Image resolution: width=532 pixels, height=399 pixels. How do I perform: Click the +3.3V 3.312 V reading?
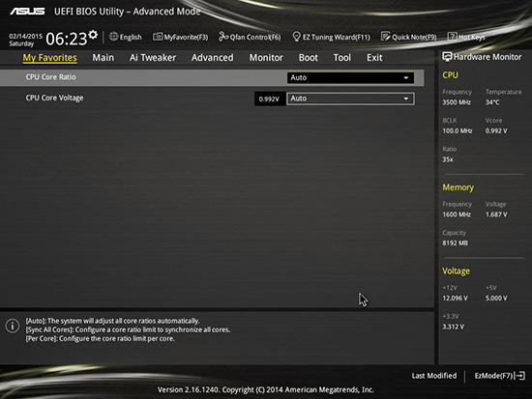[x=454, y=327]
